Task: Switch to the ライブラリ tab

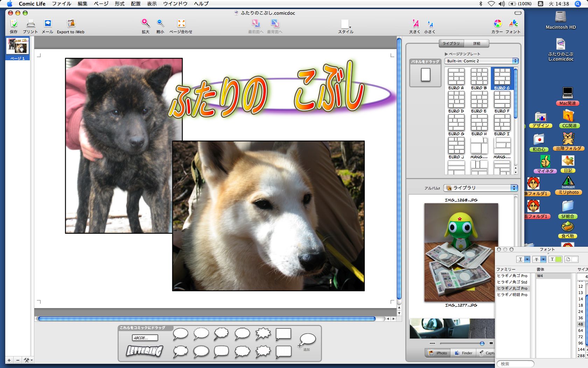Action: [x=451, y=43]
